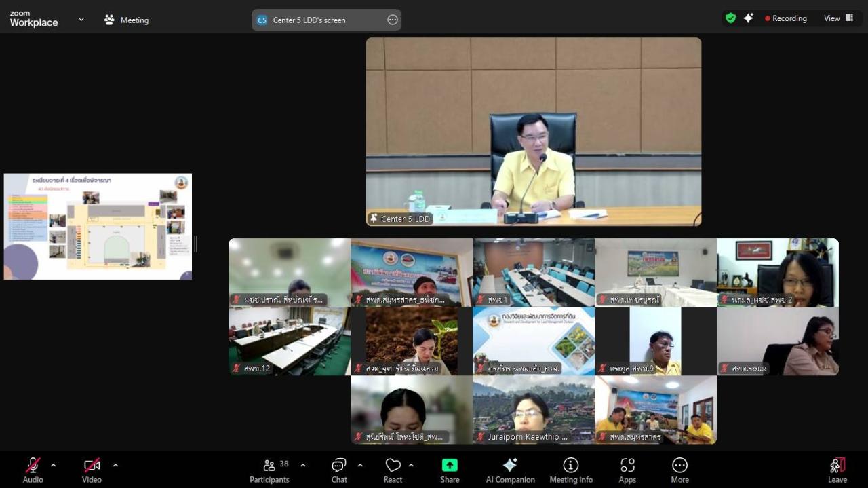
Task: Open the Apps panel
Action: point(627,470)
